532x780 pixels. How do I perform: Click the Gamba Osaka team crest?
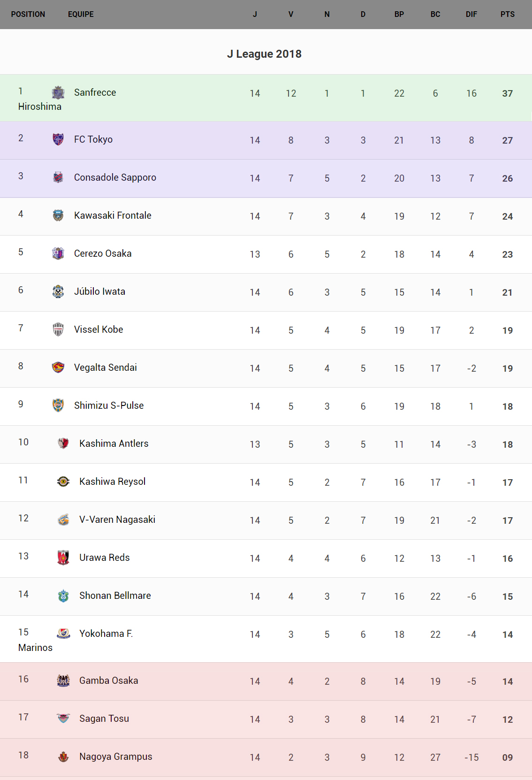point(63,681)
